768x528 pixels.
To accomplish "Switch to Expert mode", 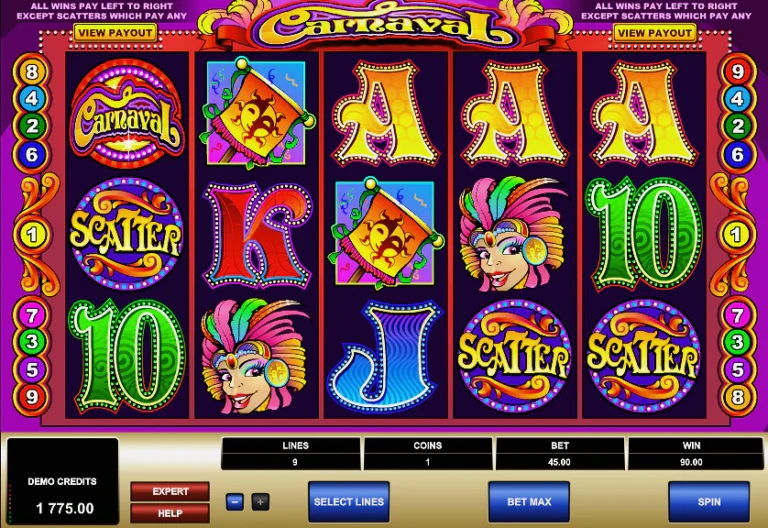I will (170, 491).
